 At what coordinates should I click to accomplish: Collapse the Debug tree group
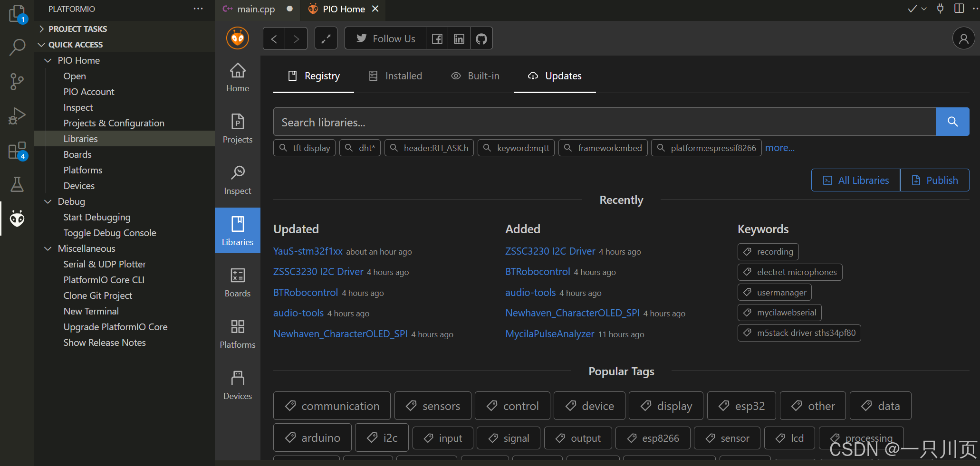point(48,201)
